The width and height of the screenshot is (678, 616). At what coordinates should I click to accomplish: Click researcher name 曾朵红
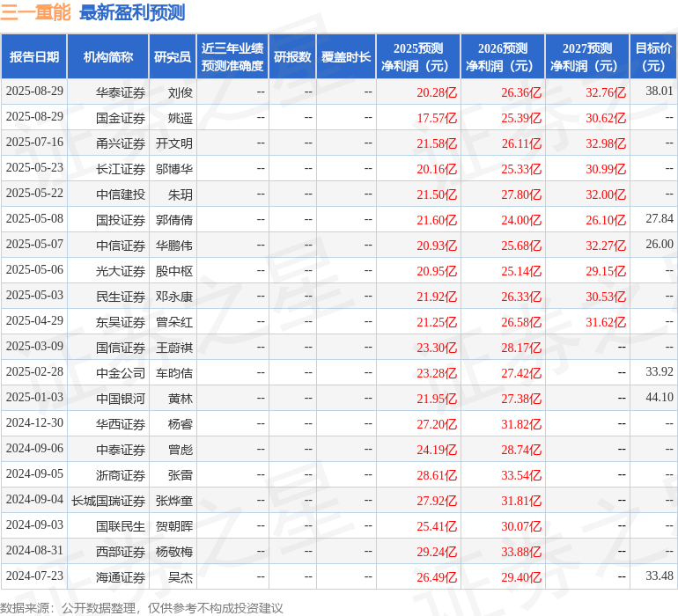pyautogui.click(x=174, y=321)
